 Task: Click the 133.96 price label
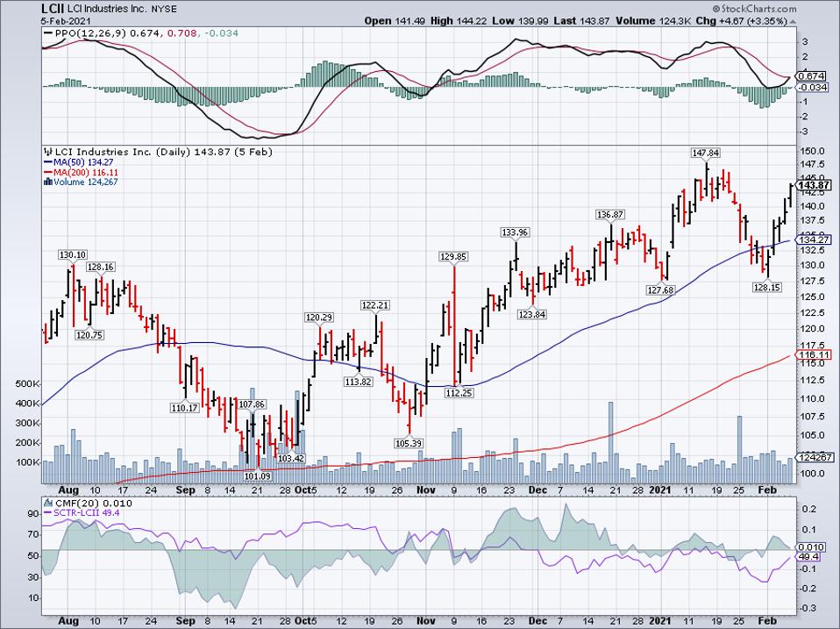pos(515,232)
